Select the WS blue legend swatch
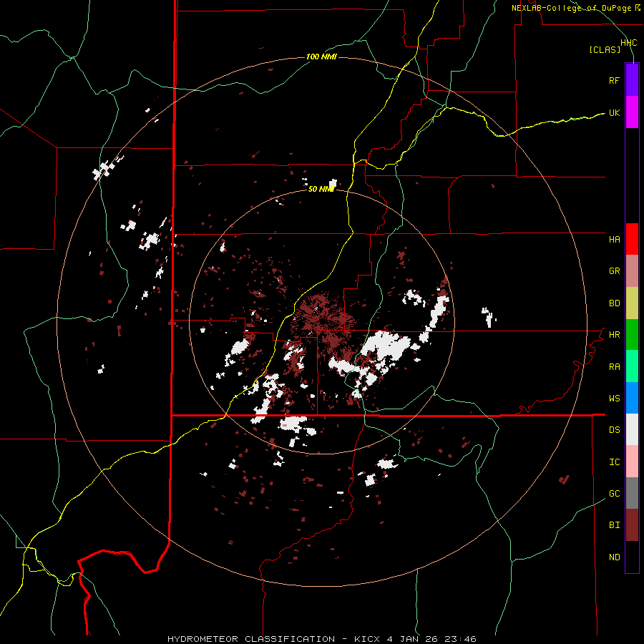 (632, 398)
